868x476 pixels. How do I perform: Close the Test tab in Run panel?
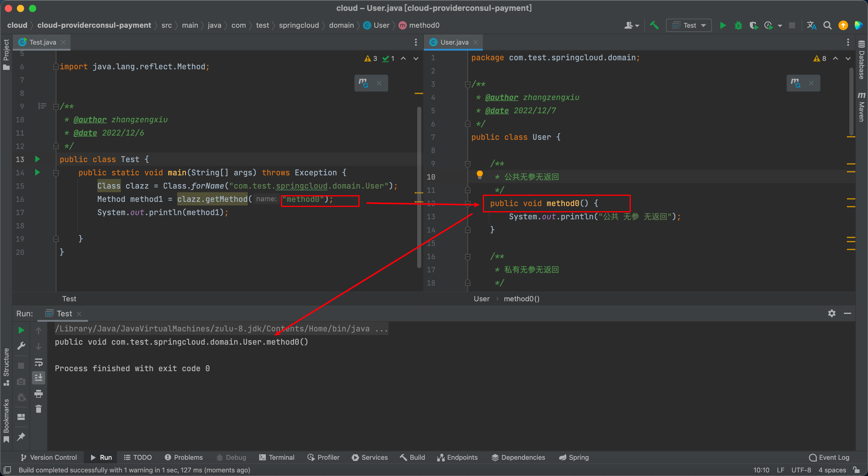click(x=79, y=314)
